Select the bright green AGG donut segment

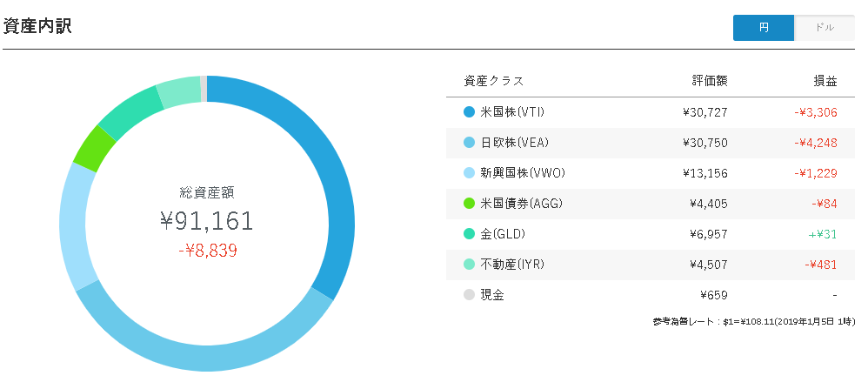[94, 149]
